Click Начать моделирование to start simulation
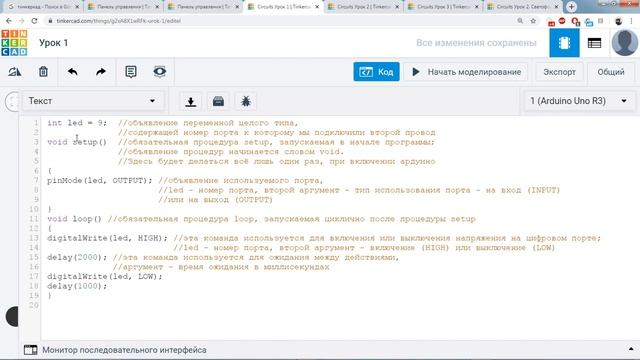Screen dimensions: 640x360 click(466, 72)
